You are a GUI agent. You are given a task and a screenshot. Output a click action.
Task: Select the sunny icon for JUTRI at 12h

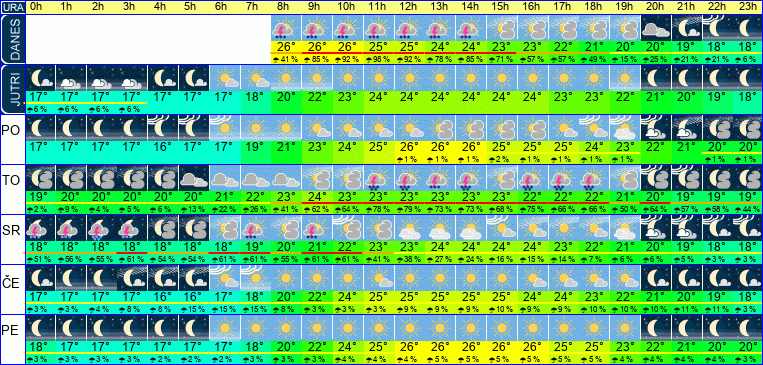[x=409, y=78]
